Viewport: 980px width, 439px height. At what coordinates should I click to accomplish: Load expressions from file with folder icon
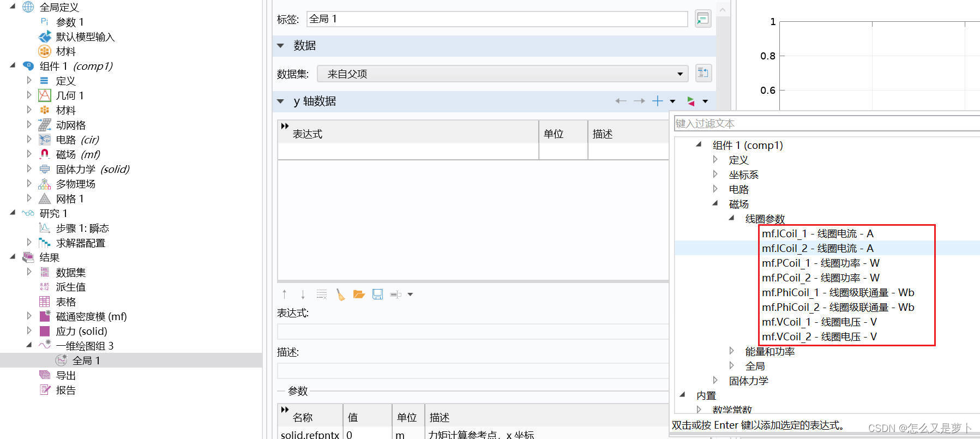click(359, 294)
